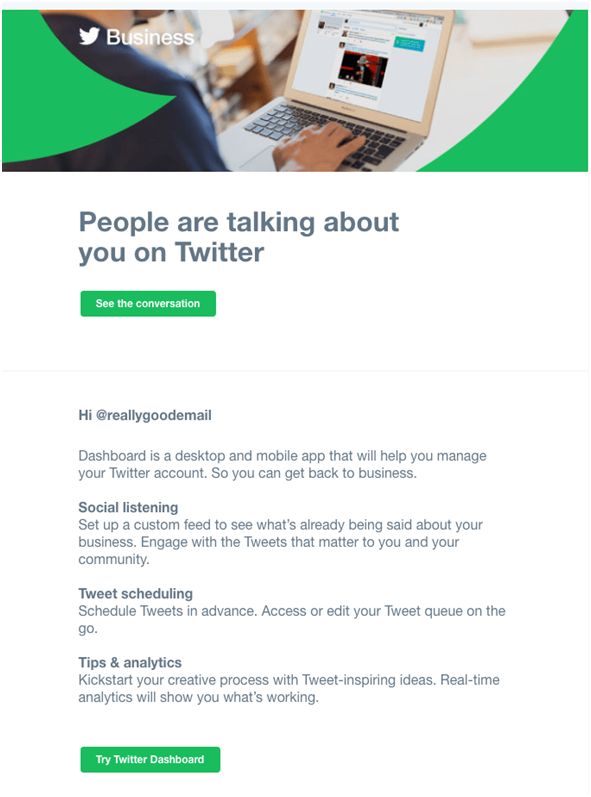Click the dark video thumbnail on the laptop screen
This screenshot has width=591, height=797.
(363, 68)
